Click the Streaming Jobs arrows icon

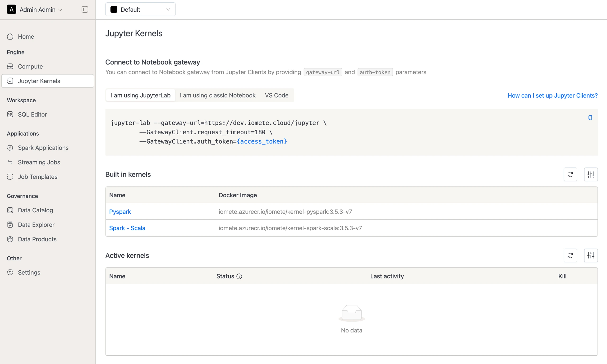tap(10, 162)
